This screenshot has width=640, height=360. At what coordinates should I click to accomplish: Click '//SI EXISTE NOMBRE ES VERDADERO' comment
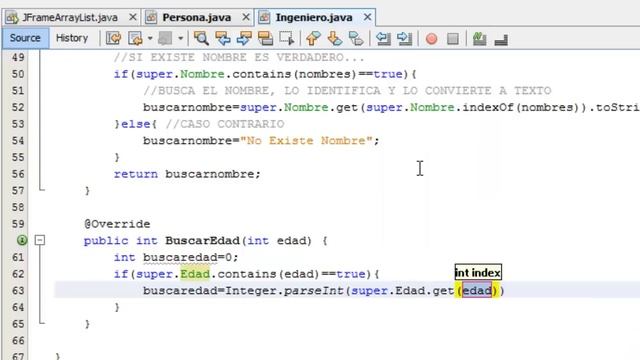pos(239,58)
